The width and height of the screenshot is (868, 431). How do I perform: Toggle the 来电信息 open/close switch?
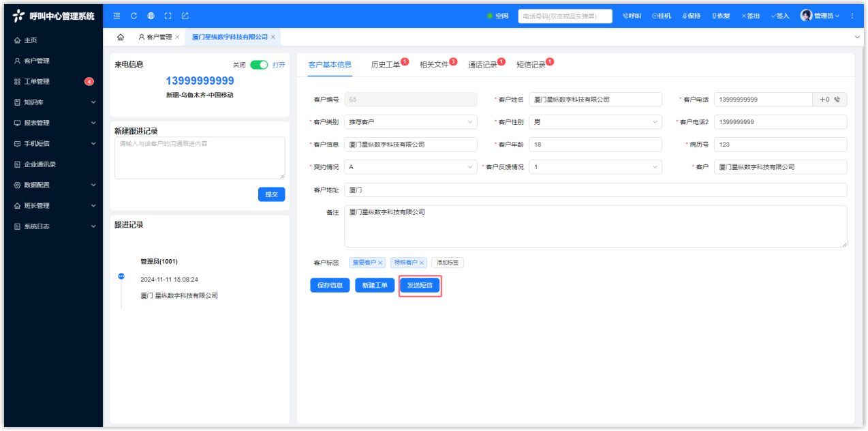259,65
